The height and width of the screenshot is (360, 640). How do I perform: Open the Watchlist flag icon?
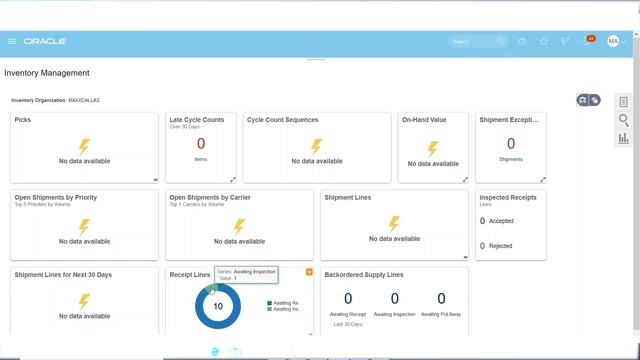(x=565, y=41)
